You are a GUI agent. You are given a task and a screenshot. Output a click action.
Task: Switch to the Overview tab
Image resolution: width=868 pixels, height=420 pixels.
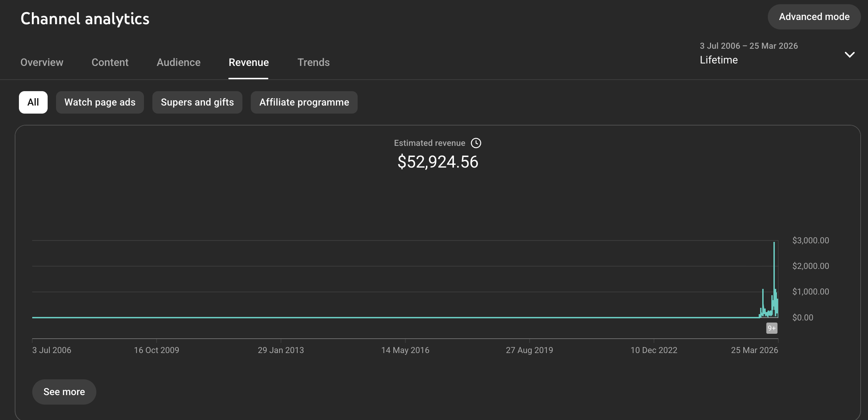point(42,62)
